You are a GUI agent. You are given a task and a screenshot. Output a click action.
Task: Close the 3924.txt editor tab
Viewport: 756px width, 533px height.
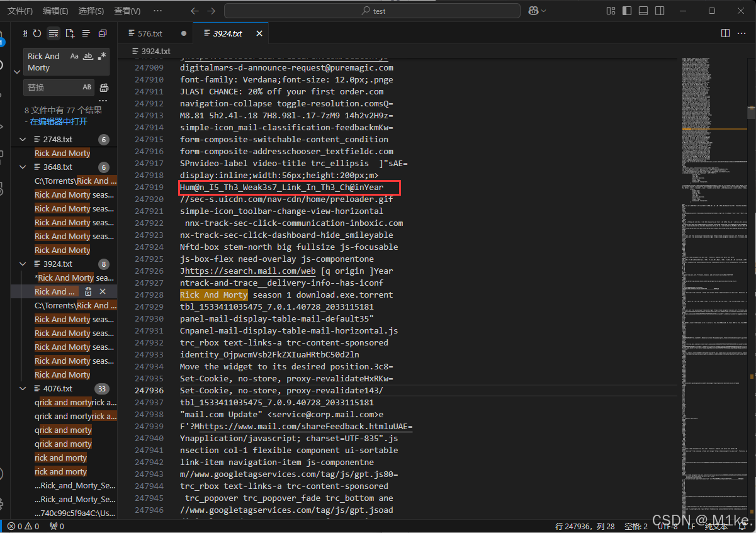[x=259, y=33]
